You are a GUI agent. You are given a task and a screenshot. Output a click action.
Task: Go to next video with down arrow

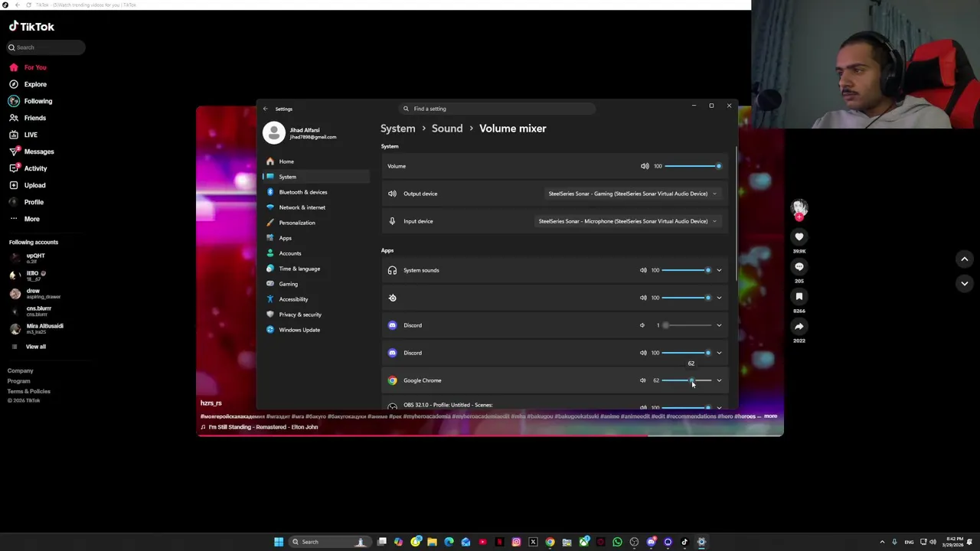point(965,283)
